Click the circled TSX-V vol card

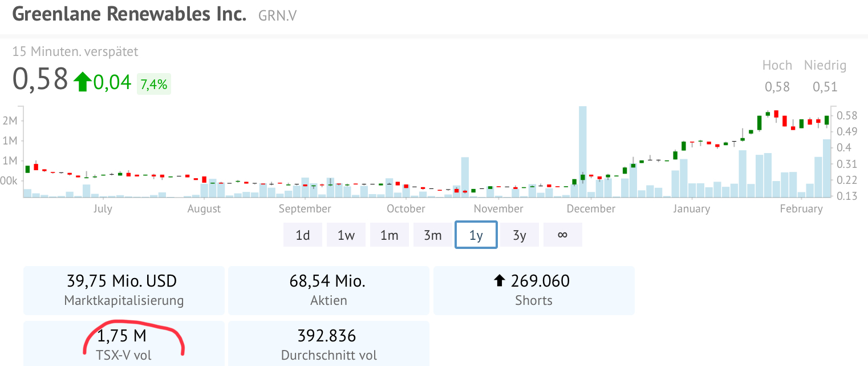coord(124,345)
